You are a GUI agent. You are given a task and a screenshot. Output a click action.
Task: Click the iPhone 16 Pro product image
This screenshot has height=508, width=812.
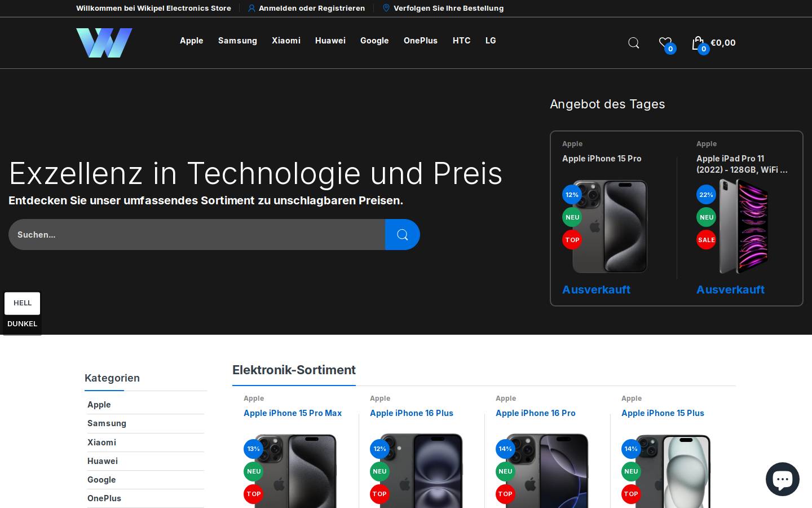pyautogui.click(x=547, y=471)
